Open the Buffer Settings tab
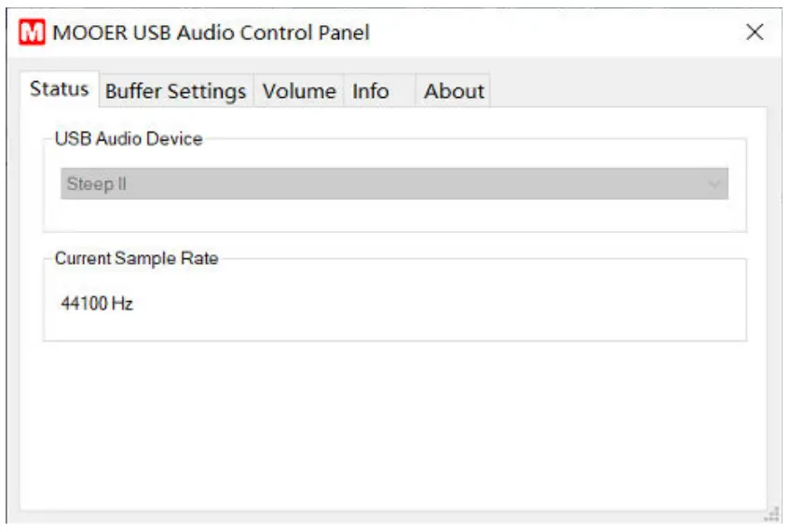790x532 pixels. point(175,91)
